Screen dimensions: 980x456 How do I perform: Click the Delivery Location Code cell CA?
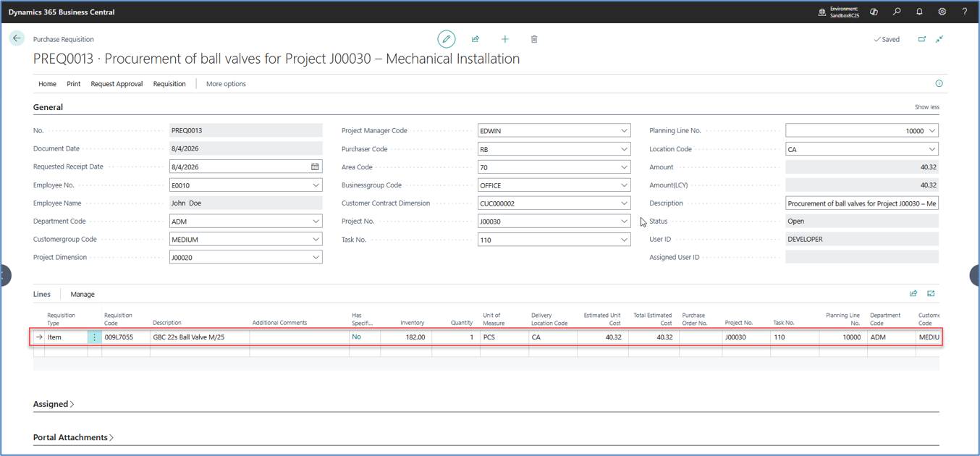[553, 337]
